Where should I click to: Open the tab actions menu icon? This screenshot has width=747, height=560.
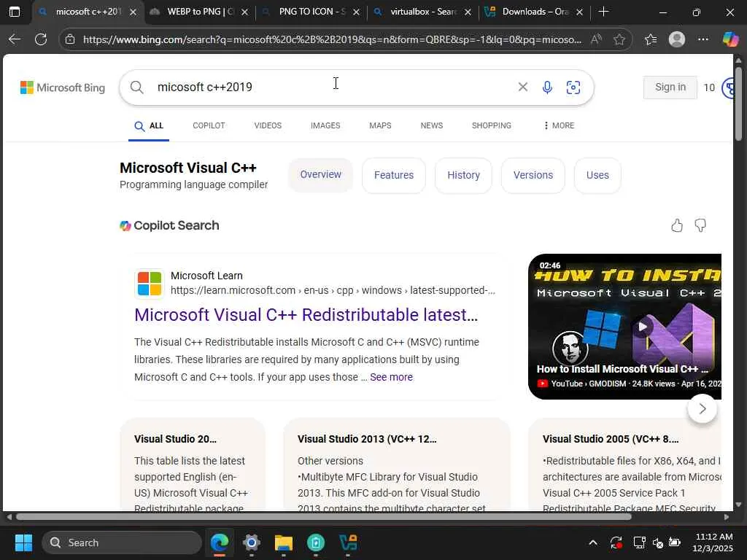point(15,12)
